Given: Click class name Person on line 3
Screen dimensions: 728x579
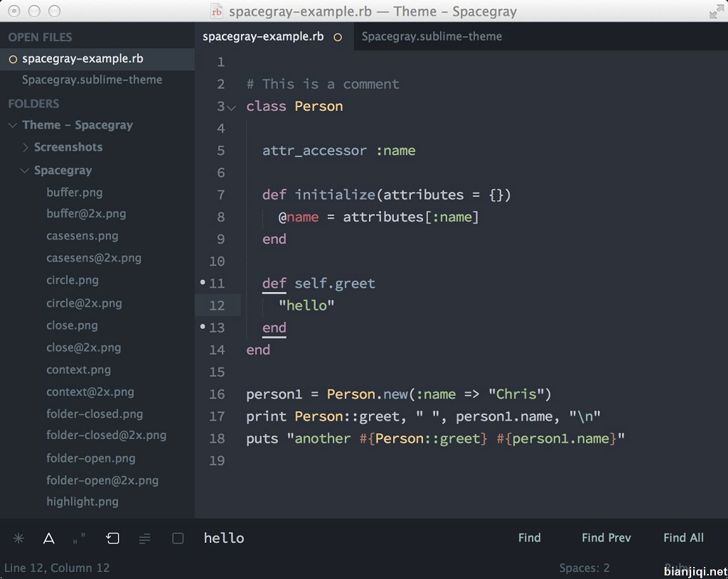Looking at the screenshot, I should tap(319, 107).
